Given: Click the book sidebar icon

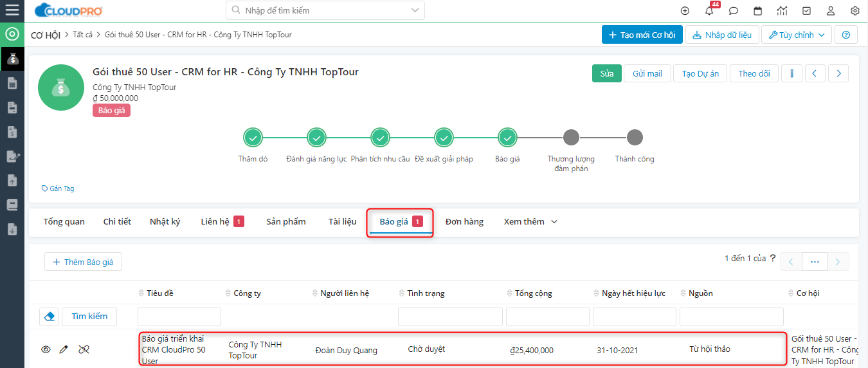Looking at the screenshot, I should (x=12, y=205).
